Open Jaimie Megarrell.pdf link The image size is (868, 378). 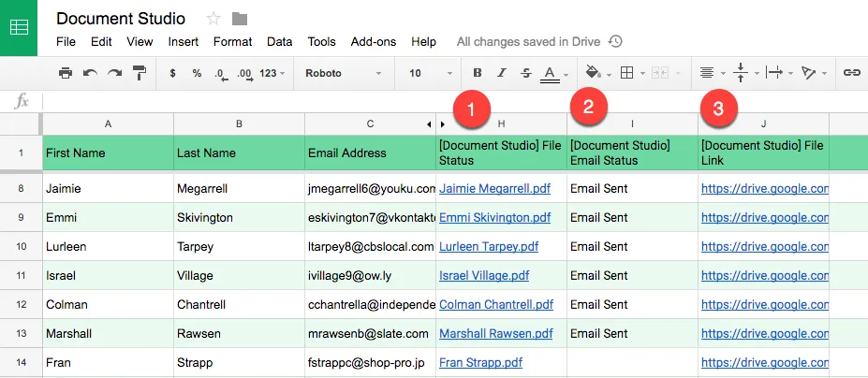point(495,189)
